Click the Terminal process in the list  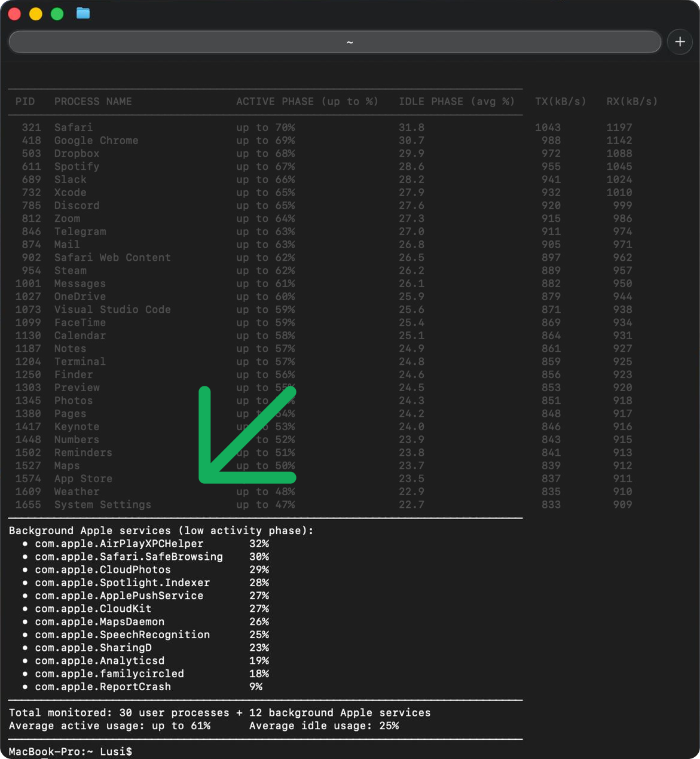pyautogui.click(x=80, y=361)
